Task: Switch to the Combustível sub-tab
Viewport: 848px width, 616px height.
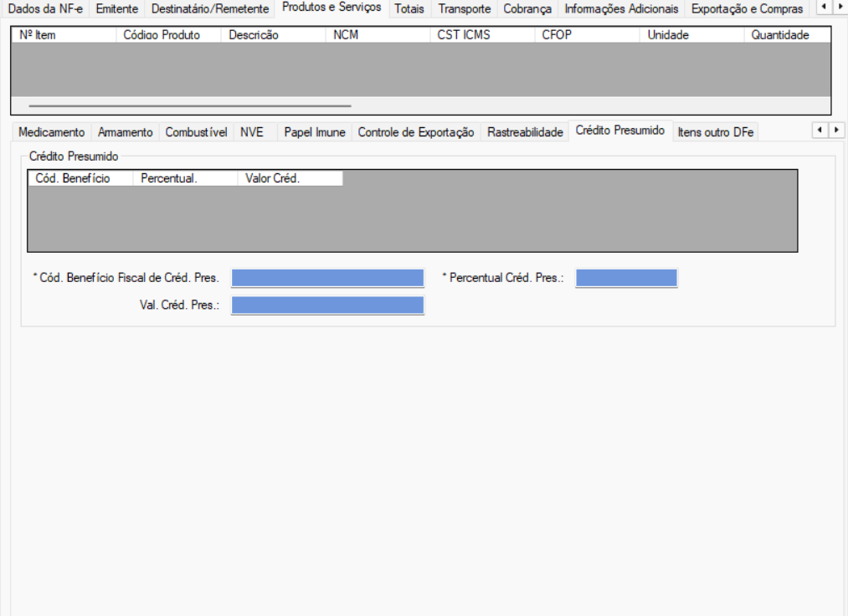Action: coord(196,132)
